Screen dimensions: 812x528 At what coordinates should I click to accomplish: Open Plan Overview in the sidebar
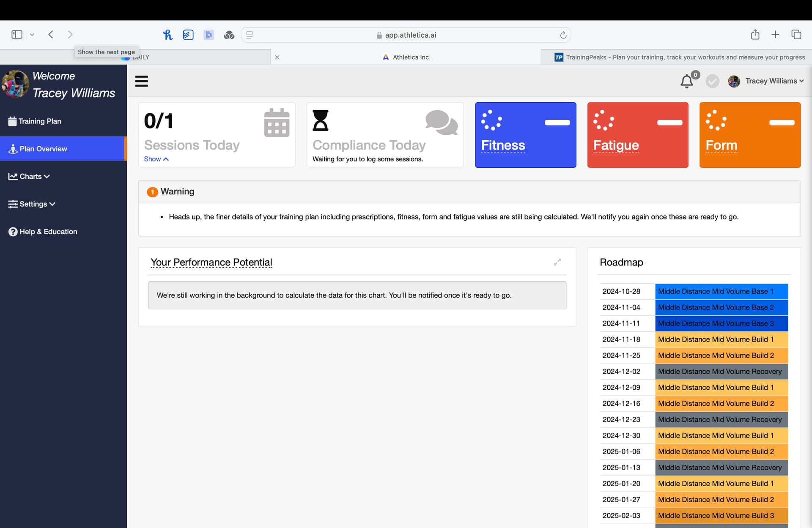point(63,149)
